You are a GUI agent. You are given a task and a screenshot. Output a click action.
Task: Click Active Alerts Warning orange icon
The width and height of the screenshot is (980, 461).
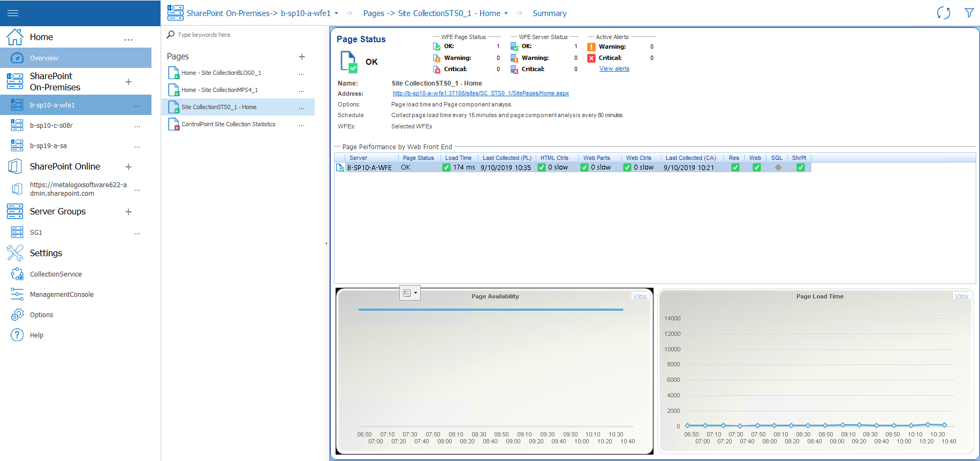591,47
